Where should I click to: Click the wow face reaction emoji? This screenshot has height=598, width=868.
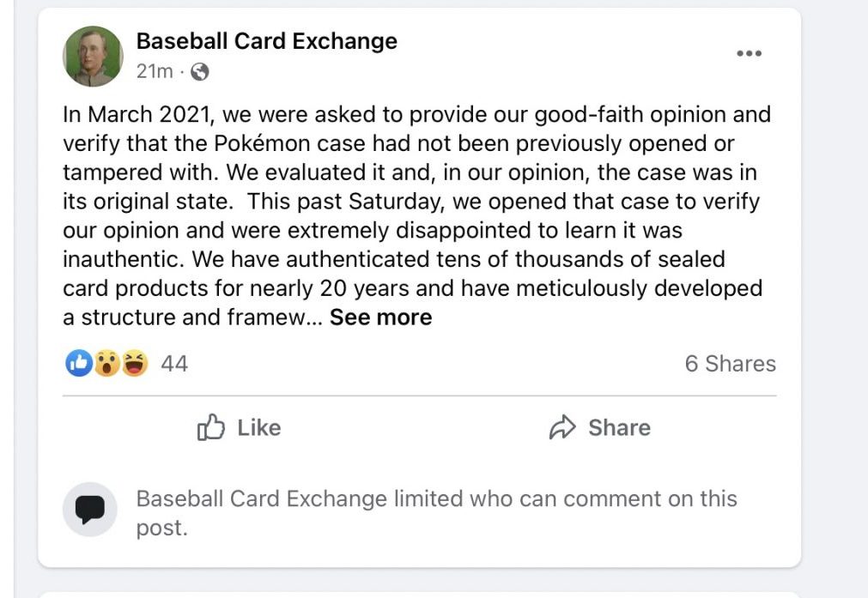106,364
